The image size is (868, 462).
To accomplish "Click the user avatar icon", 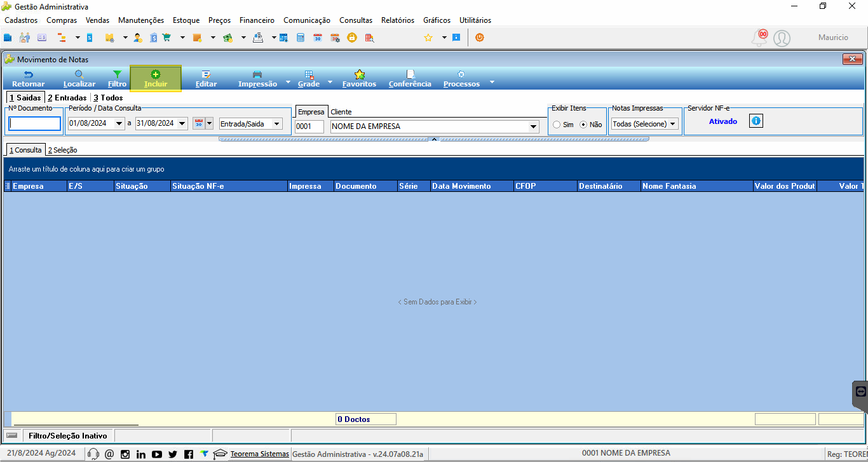I will (782, 38).
